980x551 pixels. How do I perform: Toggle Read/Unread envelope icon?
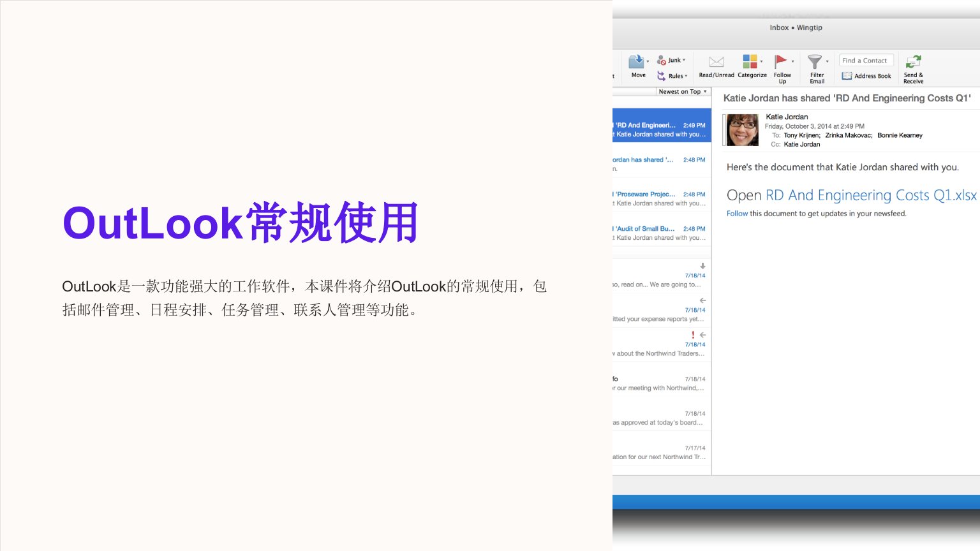coord(716,61)
